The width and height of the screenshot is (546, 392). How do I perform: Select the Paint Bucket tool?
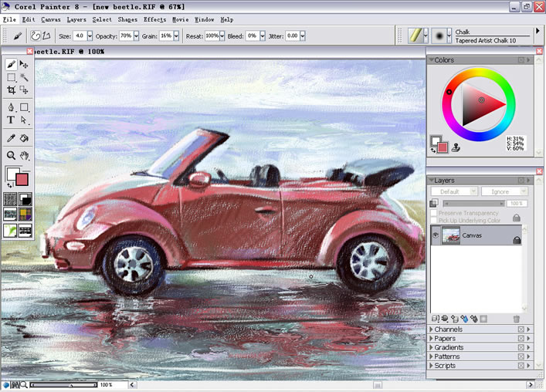(x=24, y=138)
